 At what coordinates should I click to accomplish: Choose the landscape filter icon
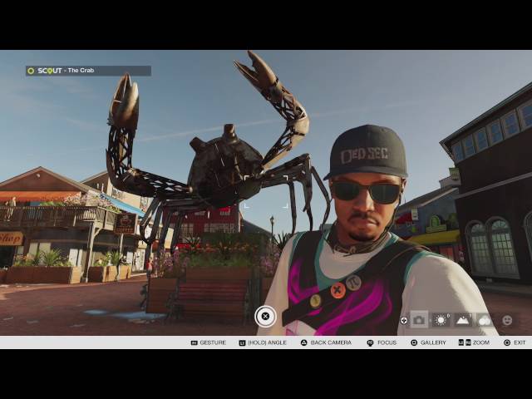pyautogui.click(x=463, y=320)
